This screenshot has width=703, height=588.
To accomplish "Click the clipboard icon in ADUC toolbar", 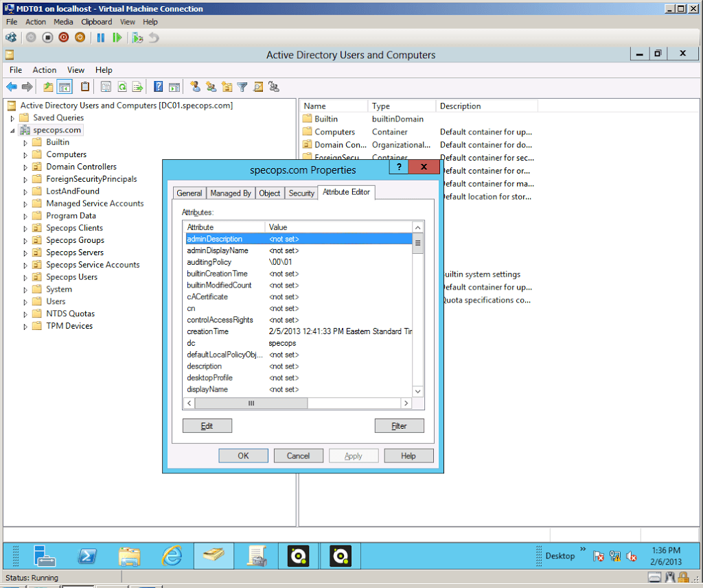I will click(x=84, y=86).
